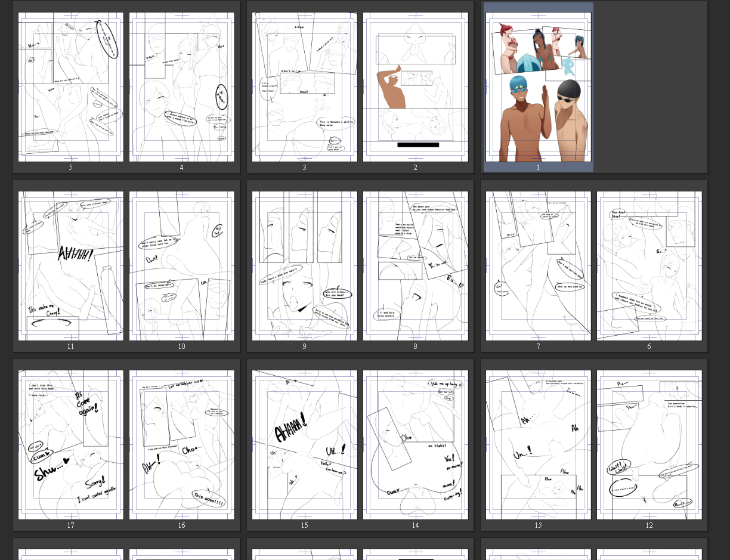Choose page 14 thumbnail
This screenshot has height=560, width=730.
pyautogui.click(x=416, y=445)
